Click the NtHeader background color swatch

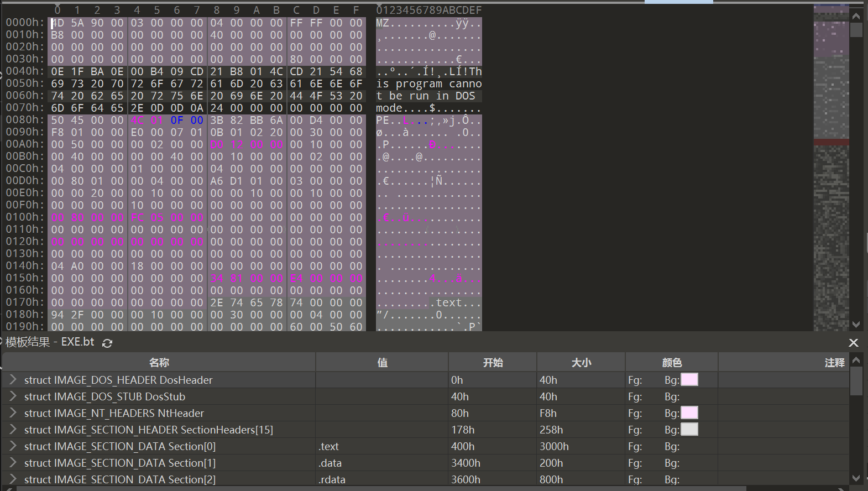[689, 413]
